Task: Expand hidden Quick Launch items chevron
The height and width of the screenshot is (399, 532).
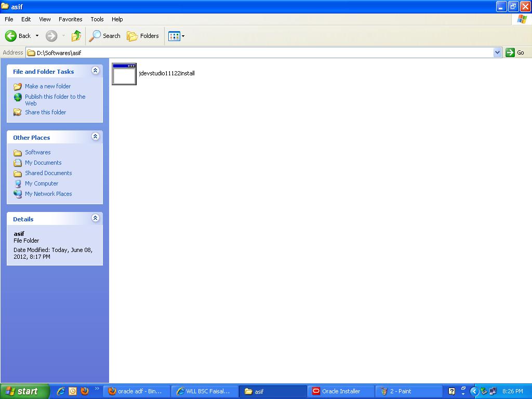Action: coord(97,389)
